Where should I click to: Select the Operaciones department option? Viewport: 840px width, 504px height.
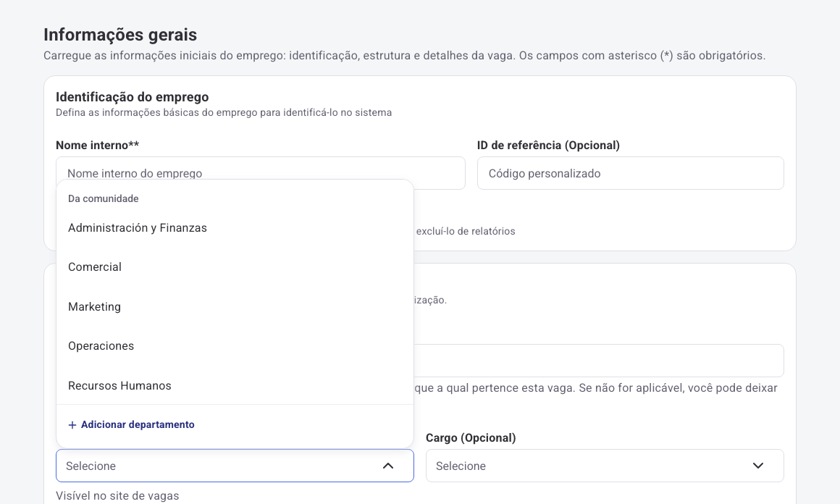tap(235, 346)
